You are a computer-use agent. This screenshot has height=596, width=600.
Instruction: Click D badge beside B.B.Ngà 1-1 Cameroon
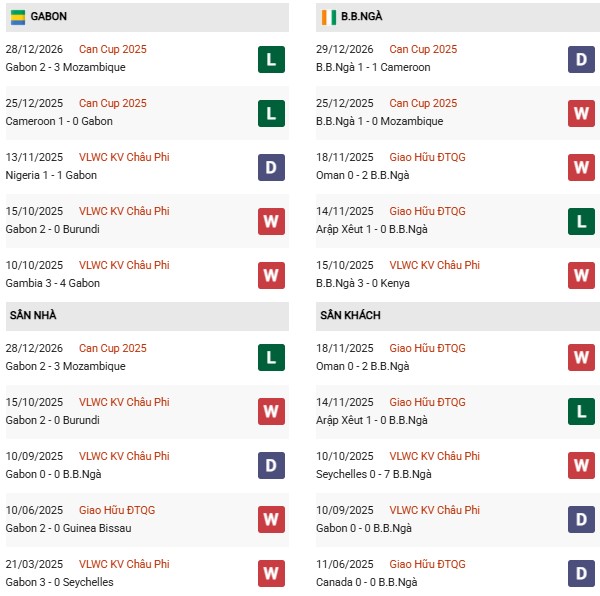(x=581, y=59)
